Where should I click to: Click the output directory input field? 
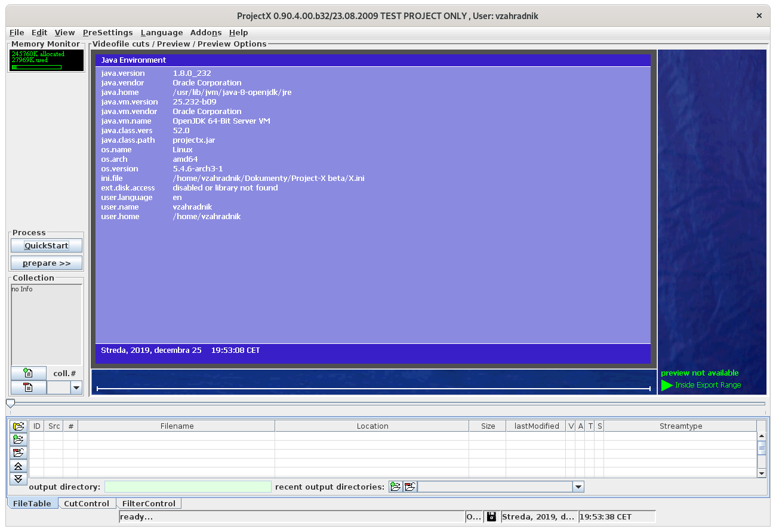coord(188,487)
